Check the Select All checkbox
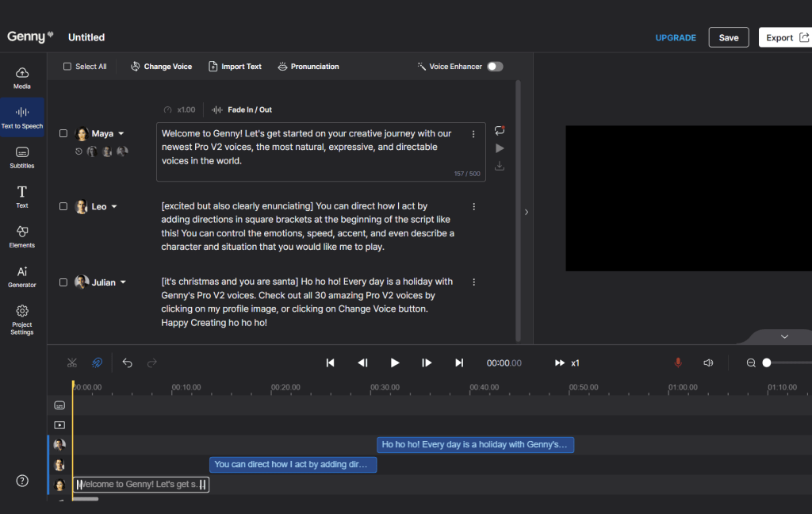The width and height of the screenshot is (812, 514). [x=67, y=67]
